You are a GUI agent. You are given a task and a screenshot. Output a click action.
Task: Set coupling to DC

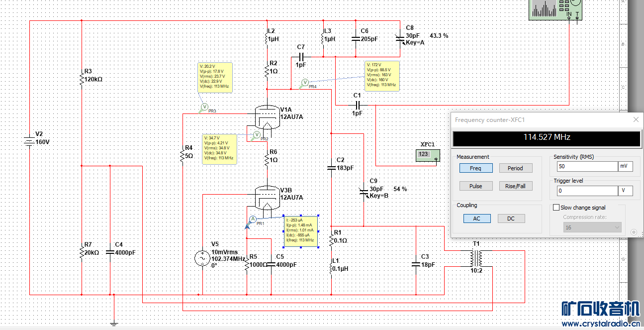(511, 219)
